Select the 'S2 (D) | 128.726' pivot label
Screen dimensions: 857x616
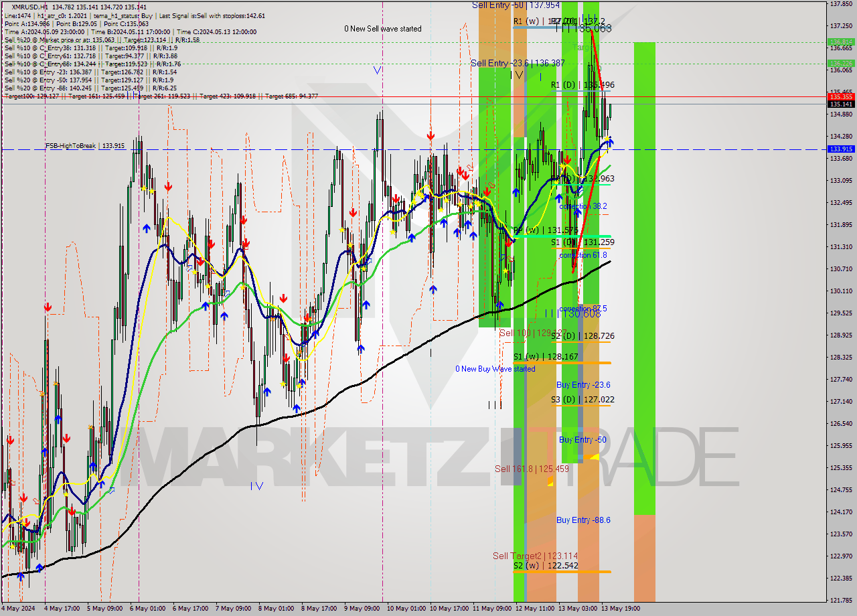pos(582,336)
